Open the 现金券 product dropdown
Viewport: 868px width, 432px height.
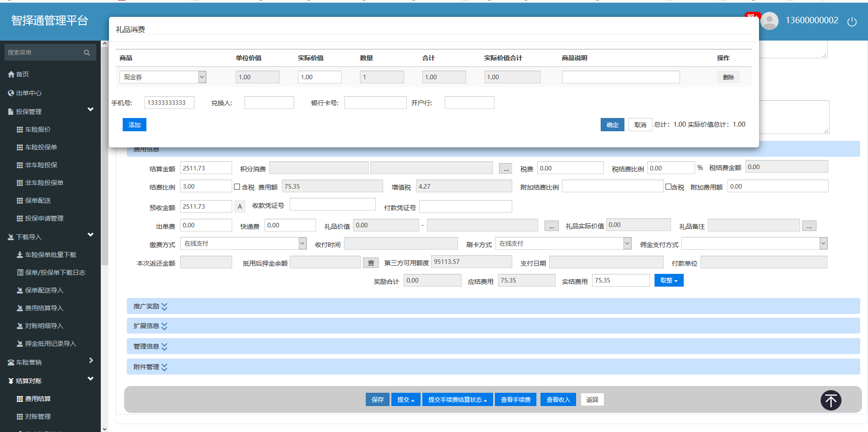tap(163, 77)
